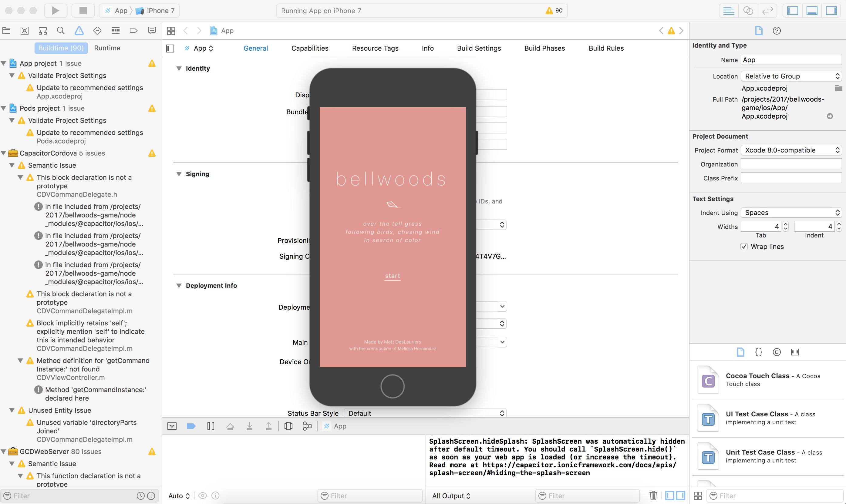Toggle the console pane button

[681, 496]
